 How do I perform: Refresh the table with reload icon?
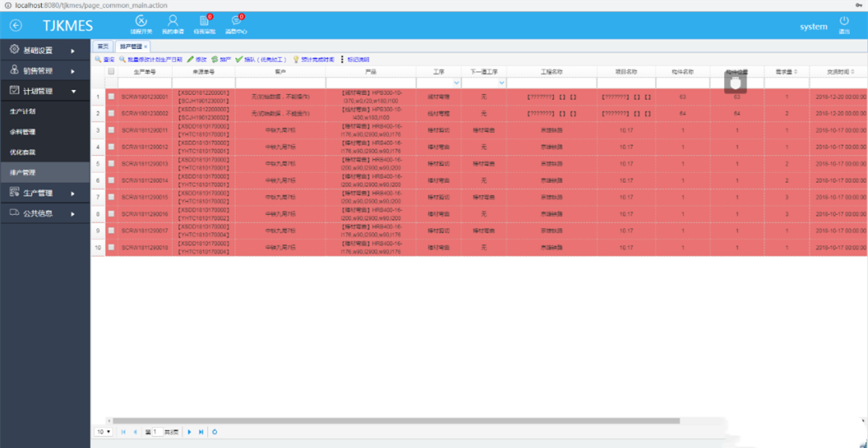pyautogui.click(x=215, y=431)
